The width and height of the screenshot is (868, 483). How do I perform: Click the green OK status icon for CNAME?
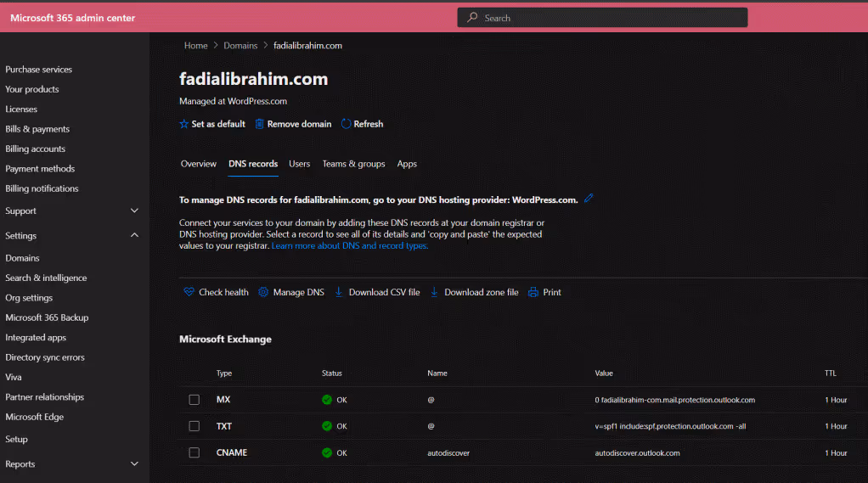coord(327,452)
